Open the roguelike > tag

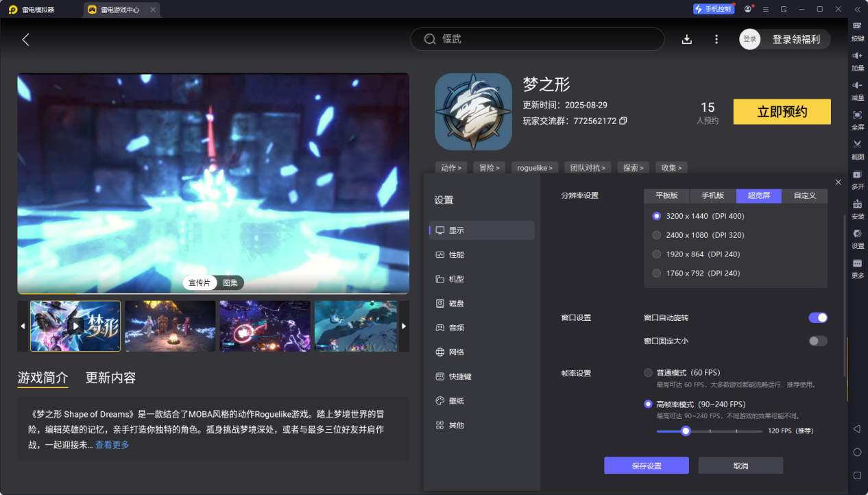[x=535, y=167]
